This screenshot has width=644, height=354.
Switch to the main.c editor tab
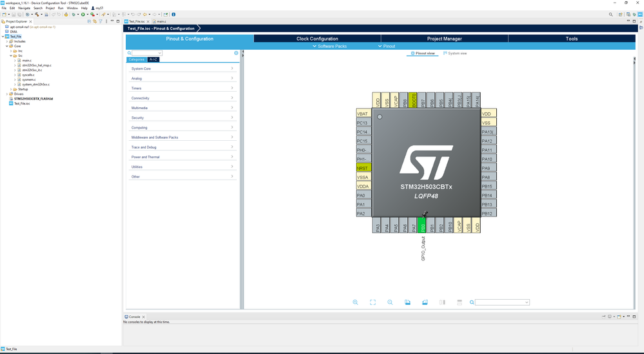coord(160,21)
